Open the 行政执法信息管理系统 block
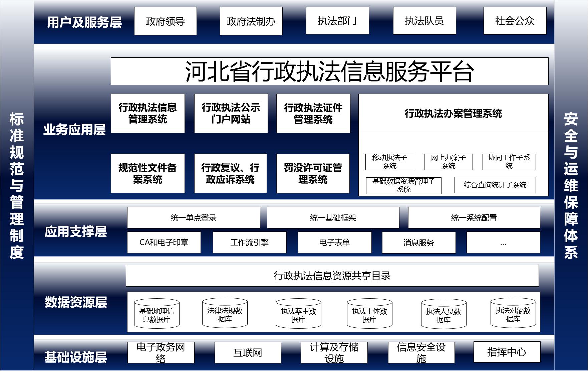This screenshot has height=372, width=588. 148,113
